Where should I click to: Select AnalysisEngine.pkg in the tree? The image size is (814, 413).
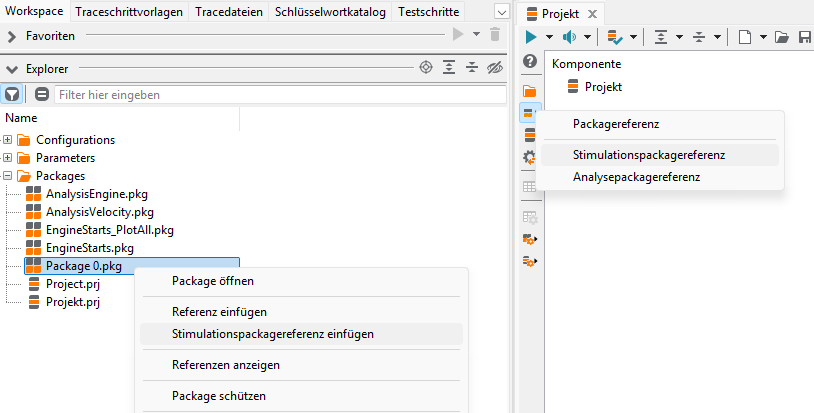tap(97, 194)
